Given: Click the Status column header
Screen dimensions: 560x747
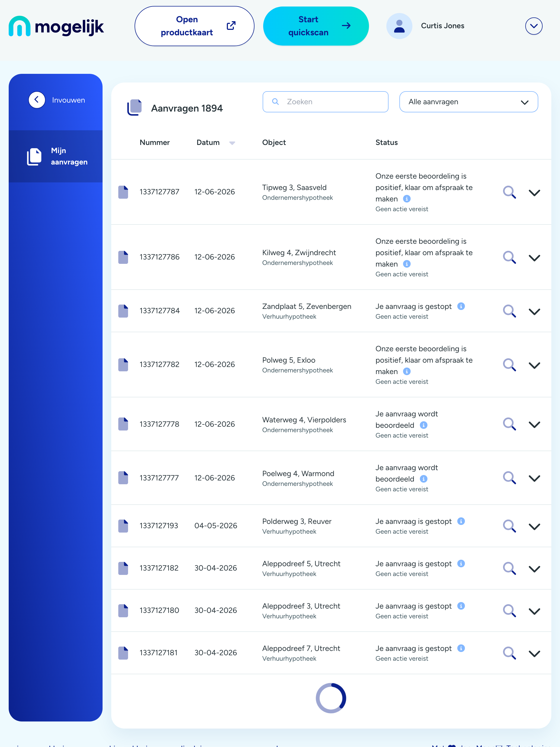Looking at the screenshot, I should click(x=387, y=143).
